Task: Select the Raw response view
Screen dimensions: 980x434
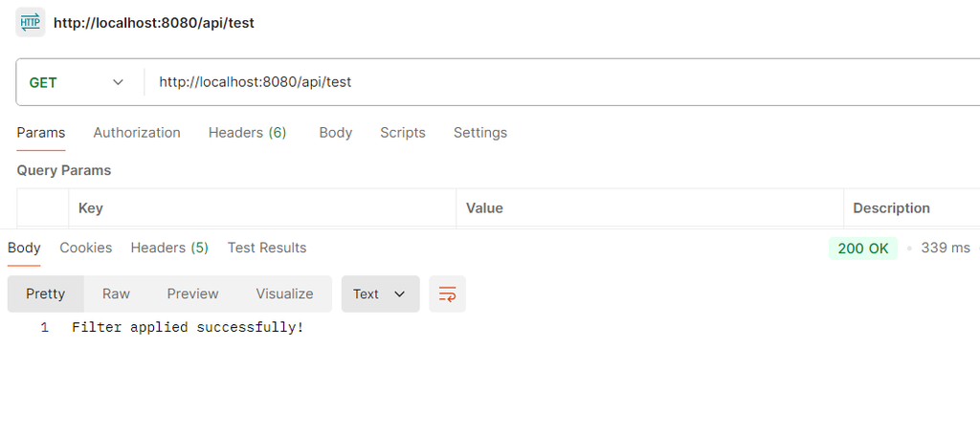Action: (116, 294)
